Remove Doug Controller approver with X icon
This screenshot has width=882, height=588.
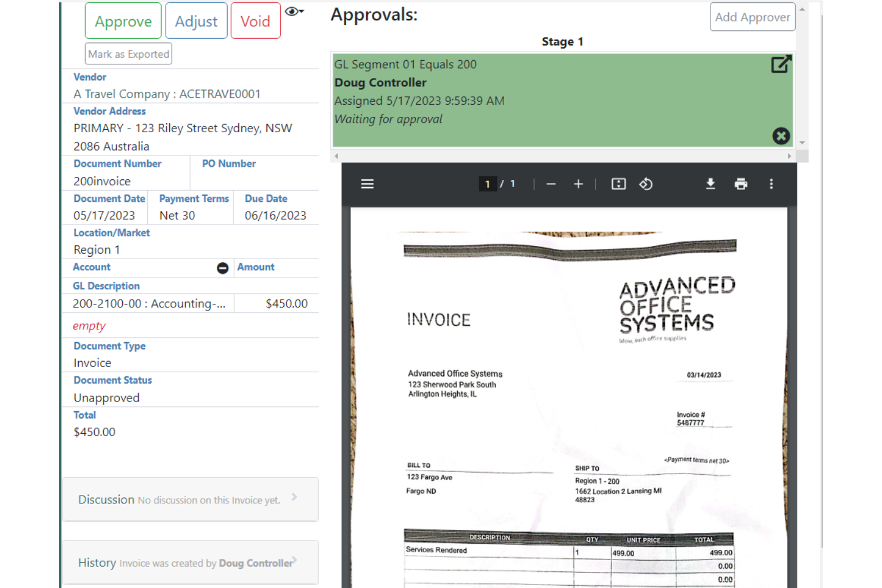[x=781, y=136]
